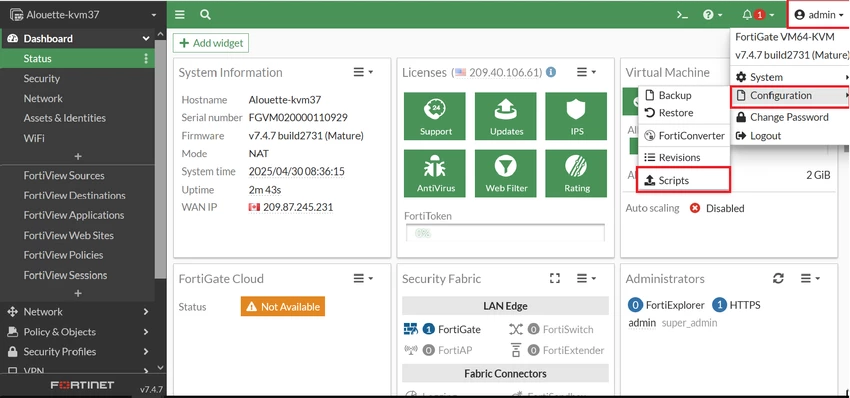This screenshot has width=850, height=398.
Task: Open the help question mark menu
Action: tap(712, 15)
